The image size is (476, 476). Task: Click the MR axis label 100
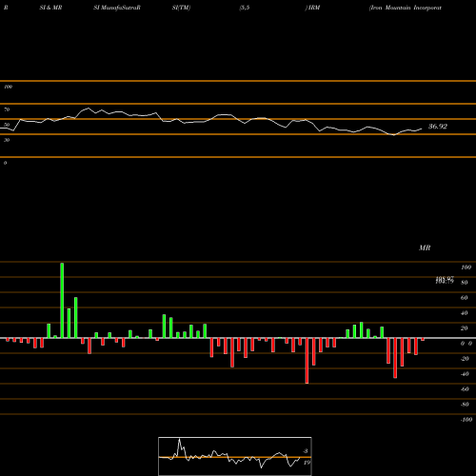click(466, 268)
